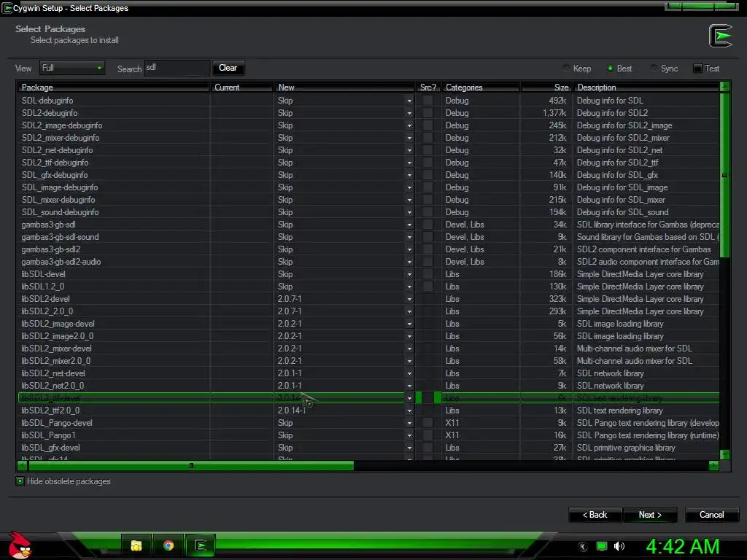
Task: Click Skip for SDL_sound-debuginfo
Action: [x=285, y=212]
